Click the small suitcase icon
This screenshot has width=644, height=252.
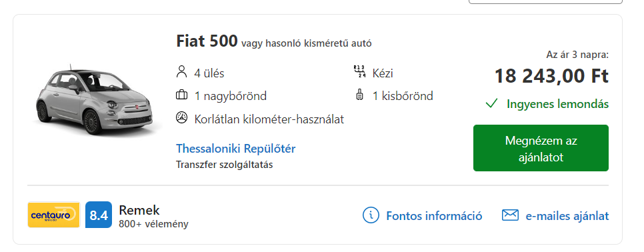pyautogui.click(x=359, y=95)
